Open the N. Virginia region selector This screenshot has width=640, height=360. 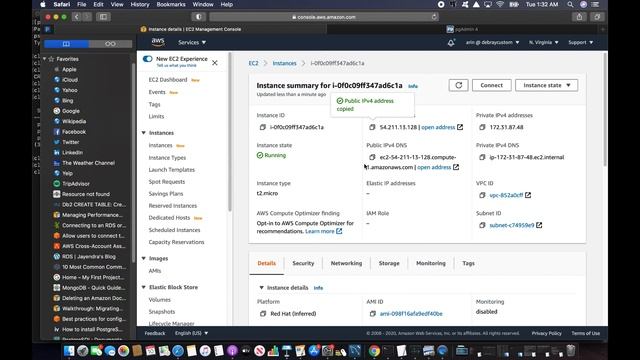[544, 42]
